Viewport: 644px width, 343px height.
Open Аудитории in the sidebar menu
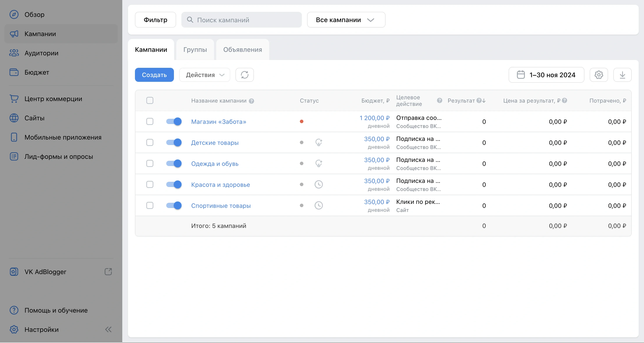coord(61,53)
